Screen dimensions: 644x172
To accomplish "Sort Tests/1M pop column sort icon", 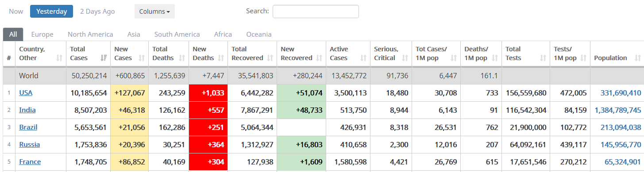I will pyautogui.click(x=584, y=58).
